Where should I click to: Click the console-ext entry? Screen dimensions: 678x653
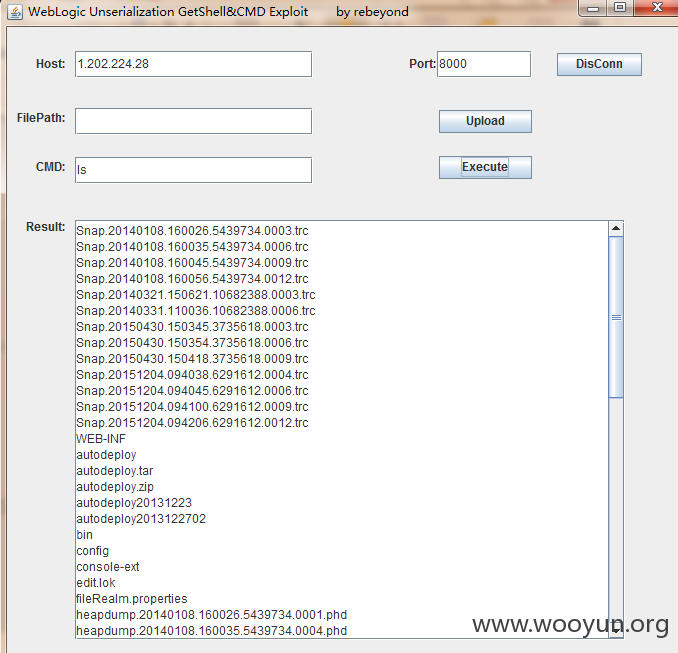108,567
